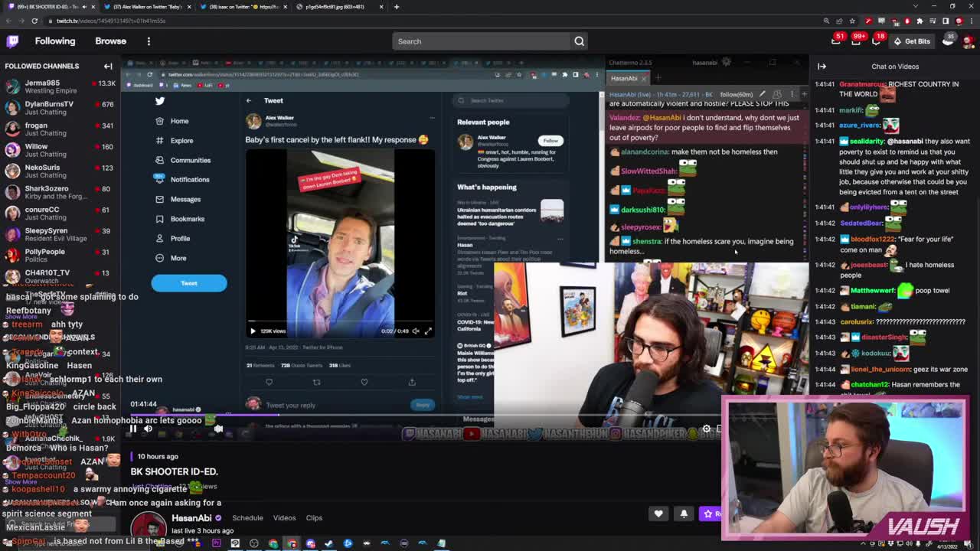Open Jerma985's channel from sidebar
The width and height of the screenshot is (980, 551).
coord(60,86)
